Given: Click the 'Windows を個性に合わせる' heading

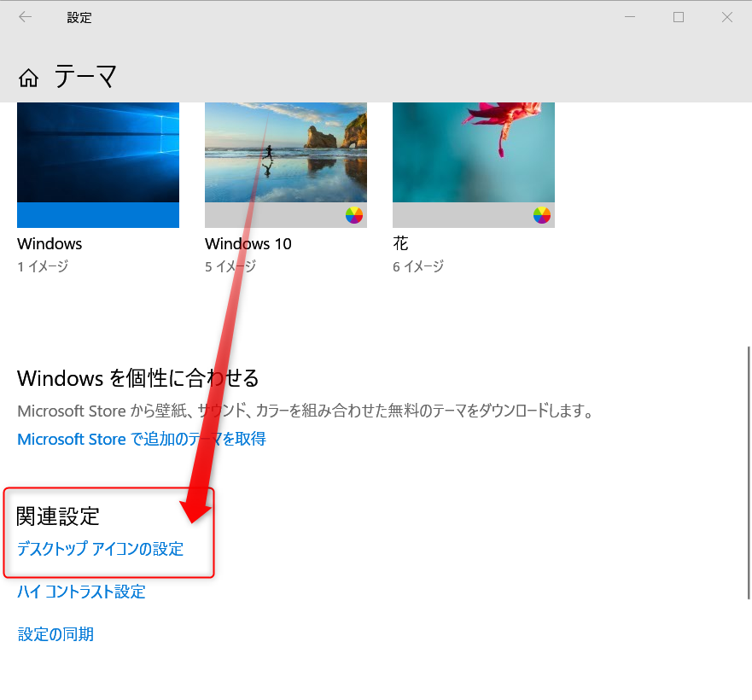Looking at the screenshot, I should [138, 378].
